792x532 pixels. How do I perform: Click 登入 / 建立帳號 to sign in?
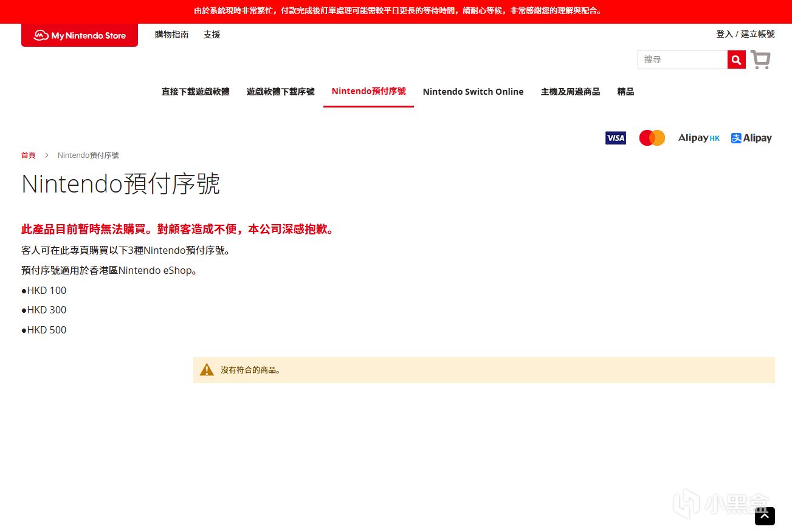pyautogui.click(x=745, y=34)
